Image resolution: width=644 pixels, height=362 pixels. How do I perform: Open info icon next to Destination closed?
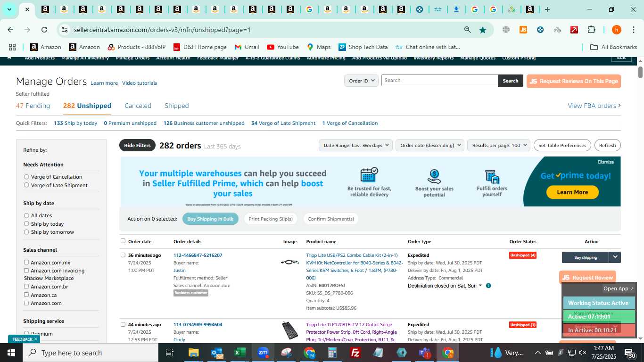[488, 286]
